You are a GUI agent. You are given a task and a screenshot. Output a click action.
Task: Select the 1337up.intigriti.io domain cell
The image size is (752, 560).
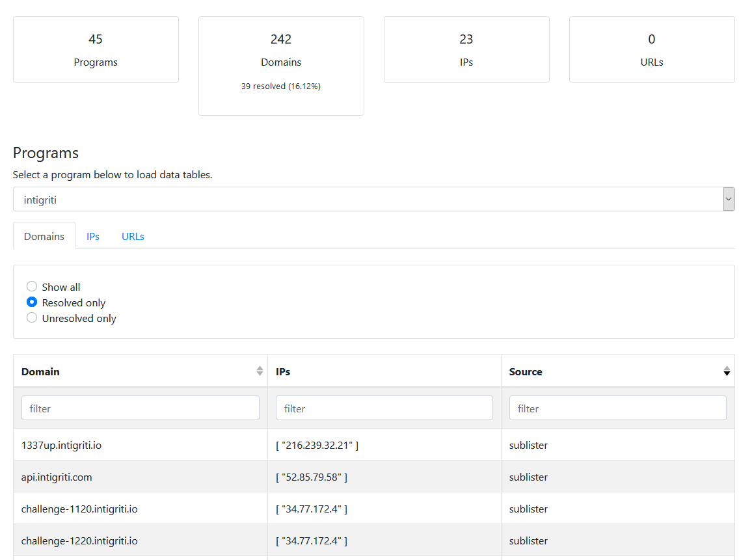[x=141, y=445]
